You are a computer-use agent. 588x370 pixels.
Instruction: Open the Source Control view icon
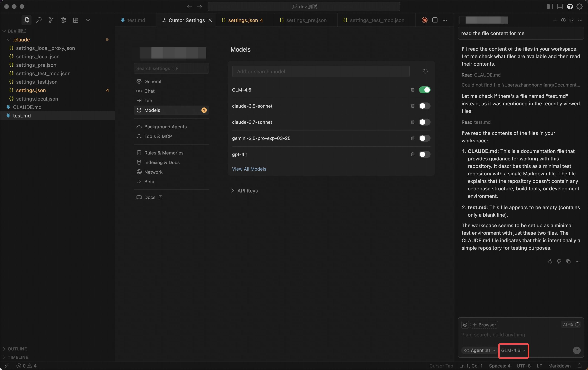tap(51, 20)
